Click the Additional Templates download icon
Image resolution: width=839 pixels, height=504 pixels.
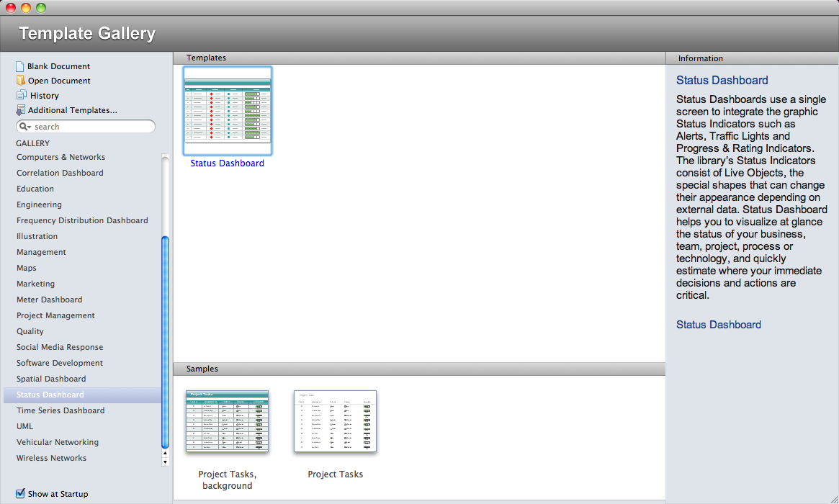[20, 110]
